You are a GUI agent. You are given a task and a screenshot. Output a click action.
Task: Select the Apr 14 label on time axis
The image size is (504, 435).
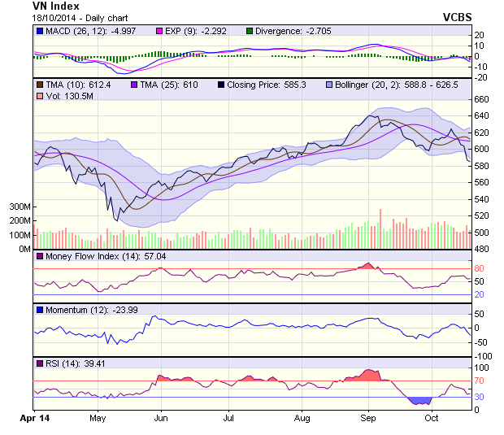pos(35,418)
